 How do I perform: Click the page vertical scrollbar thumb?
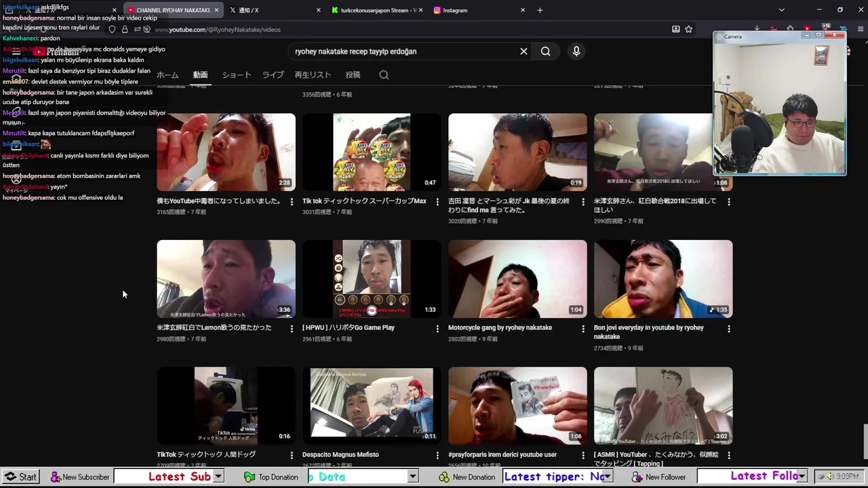click(865, 441)
